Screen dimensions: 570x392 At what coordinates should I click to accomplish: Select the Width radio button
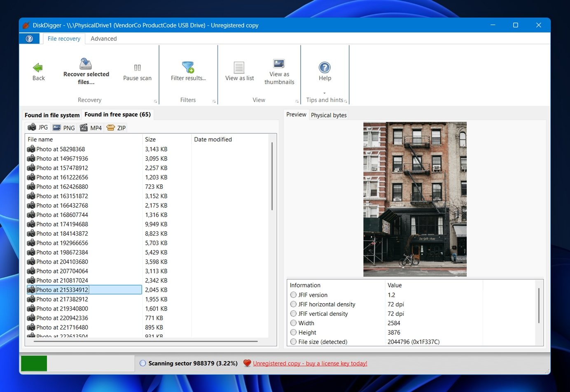coord(293,323)
